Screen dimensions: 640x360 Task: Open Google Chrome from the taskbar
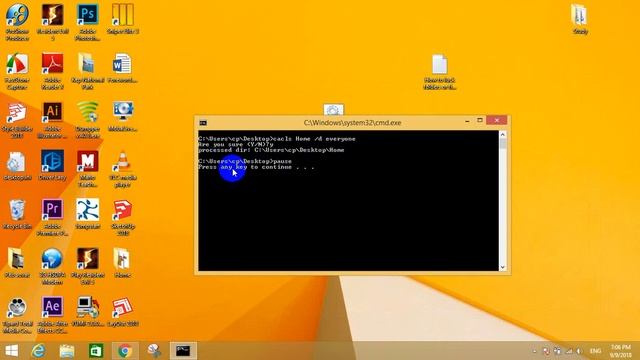point(125,351)
